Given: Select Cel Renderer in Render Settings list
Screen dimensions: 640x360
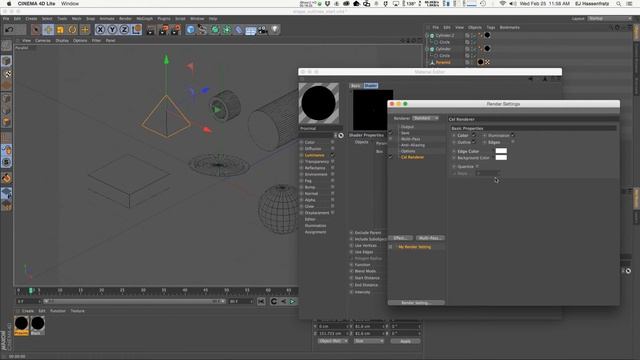Looking at the screenshot, I should [412, 157].
